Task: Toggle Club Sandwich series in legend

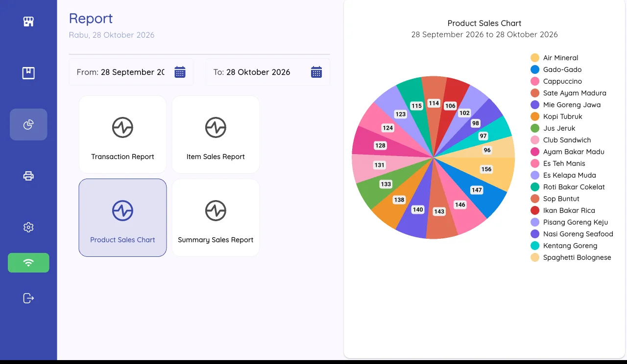Action: pyautogui.click(x=561, y=140)
